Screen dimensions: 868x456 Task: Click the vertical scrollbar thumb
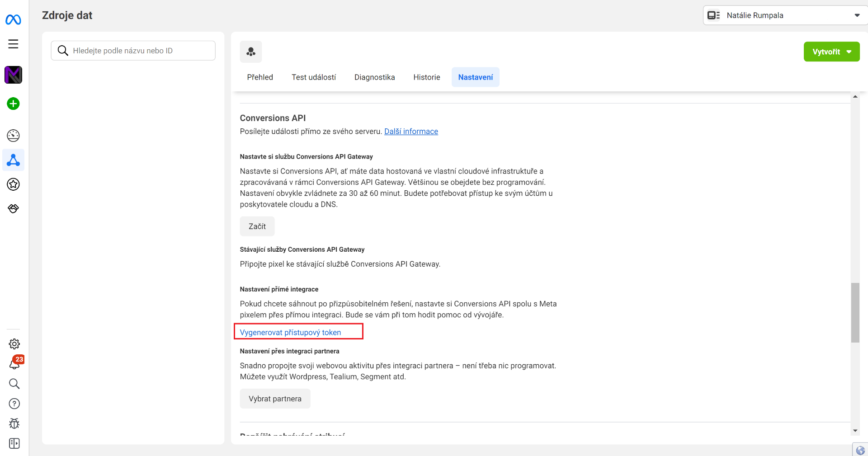855,313
